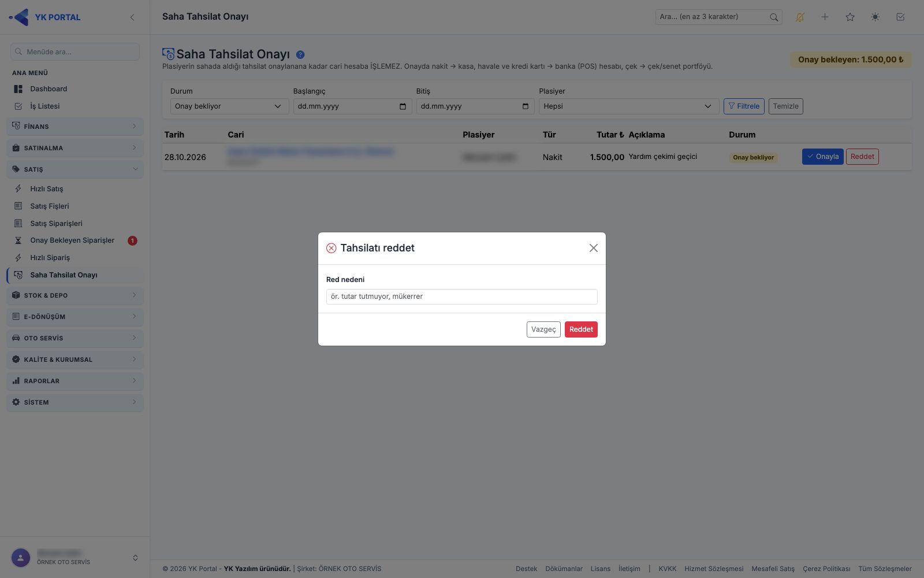The height and width of the screenshot is (578, 924).
Task: Close the Tahsilatı reddet dialog
Action: coord(593,248)
